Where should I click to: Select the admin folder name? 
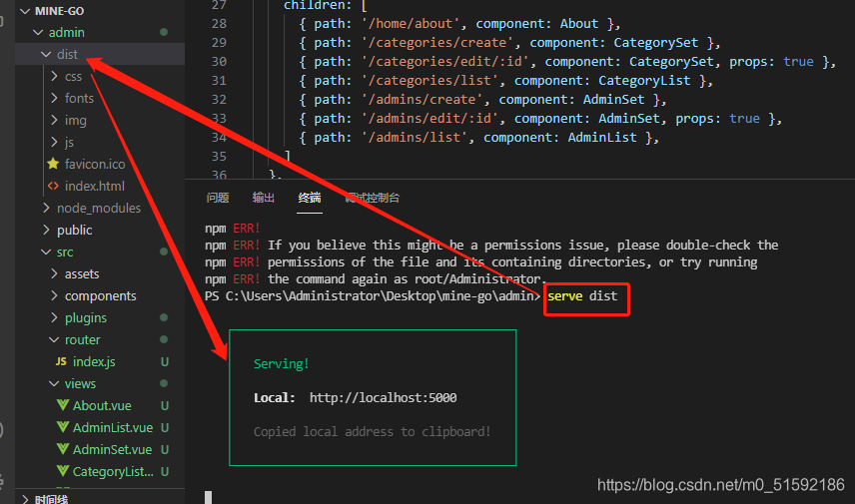click(x=67, y=33)
